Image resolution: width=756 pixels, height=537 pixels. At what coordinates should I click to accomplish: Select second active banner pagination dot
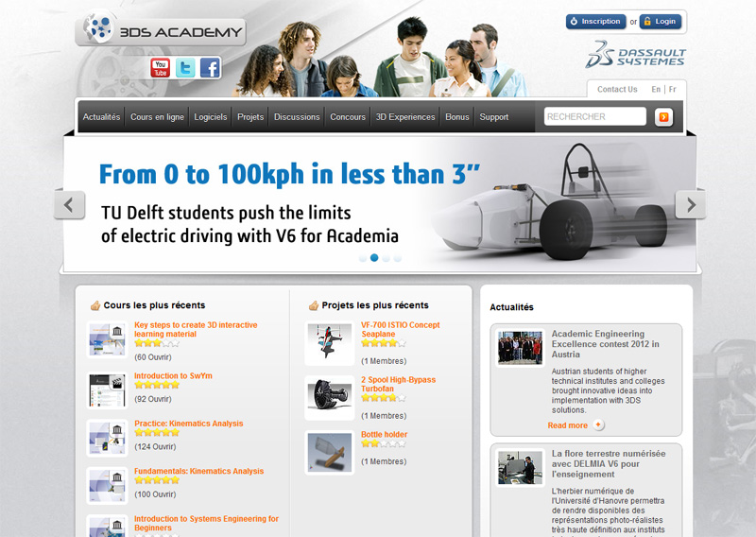[374, 258]
